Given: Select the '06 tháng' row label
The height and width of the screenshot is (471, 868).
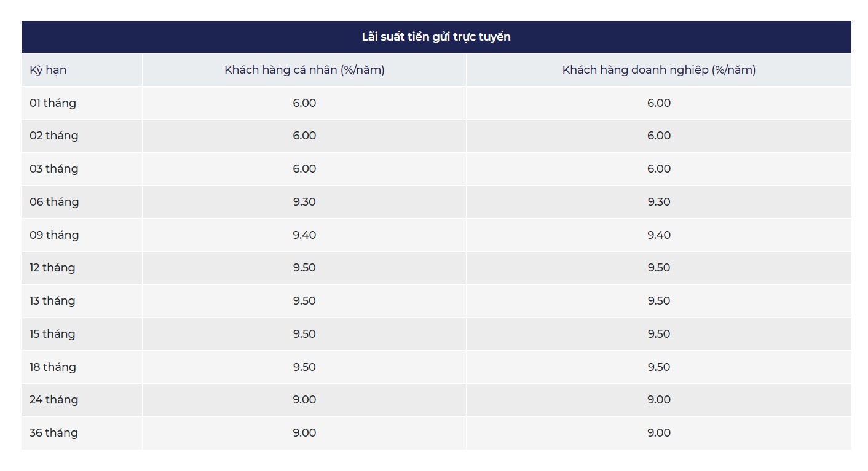Looking at the screenshot, I should pyautogui.click(x=54, y=202).
